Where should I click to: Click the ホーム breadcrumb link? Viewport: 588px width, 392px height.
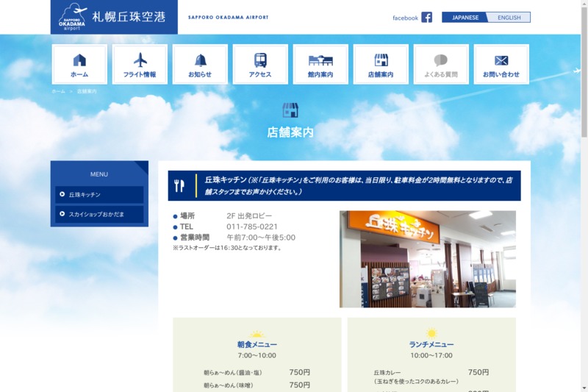click(x=58, y=91)
